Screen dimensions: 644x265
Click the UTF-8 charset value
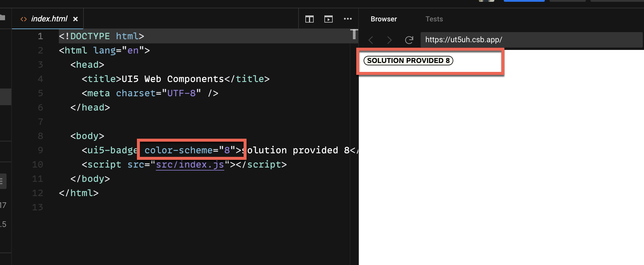pos(181,93)
